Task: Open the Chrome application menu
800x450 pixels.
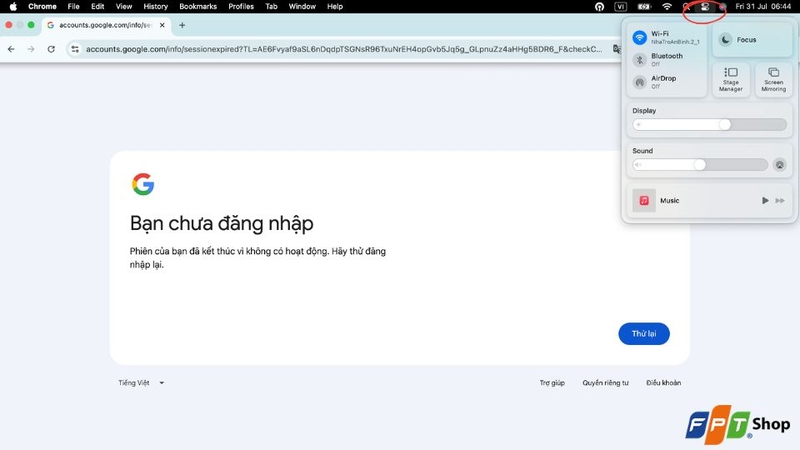Action: tap(42, 7)
